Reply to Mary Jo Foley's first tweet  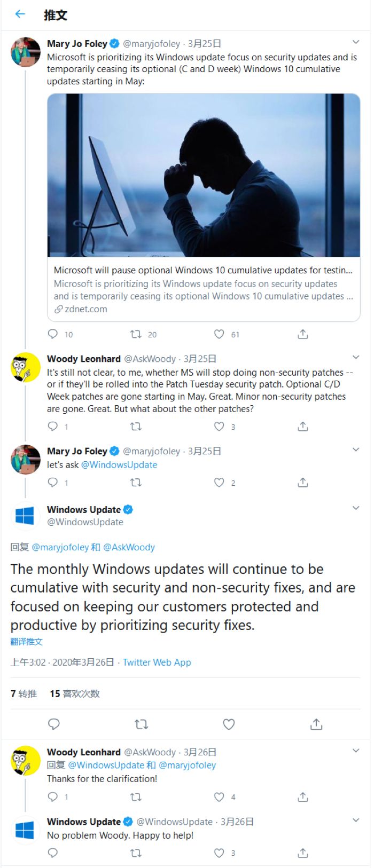53,334
